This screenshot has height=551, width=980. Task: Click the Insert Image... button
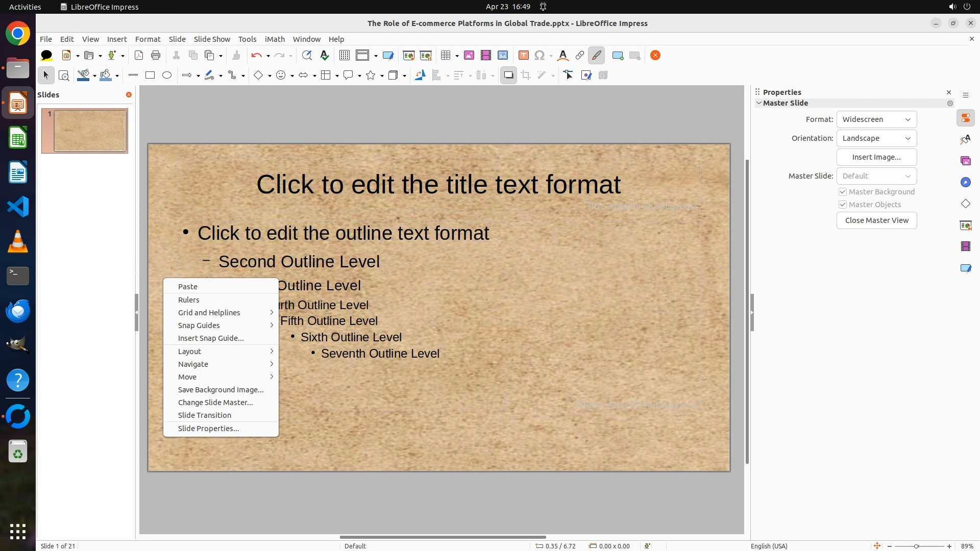pos(876,157)
